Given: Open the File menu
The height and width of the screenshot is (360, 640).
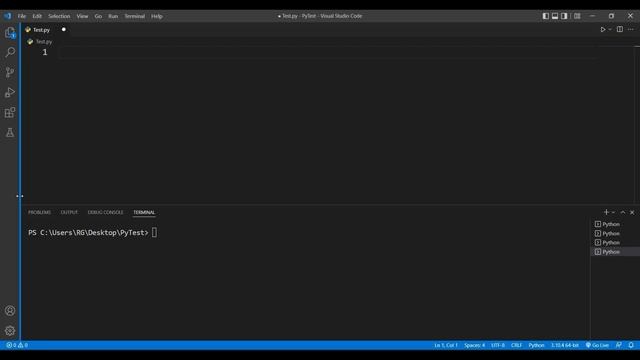Looking at the screenshot, I should (22, 16).
